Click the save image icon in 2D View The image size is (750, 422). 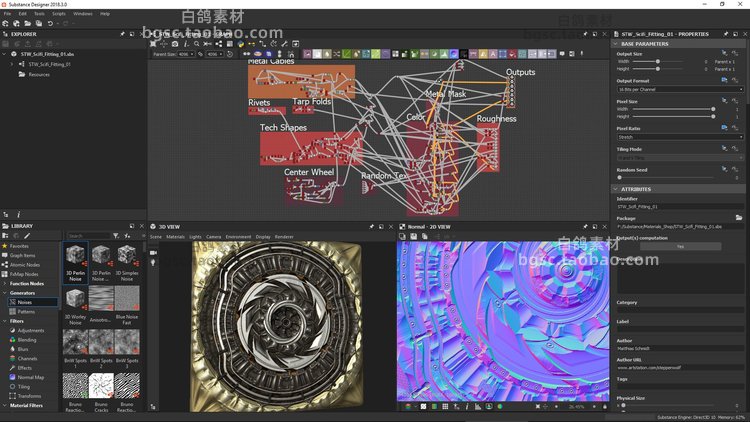pos(413,236)
